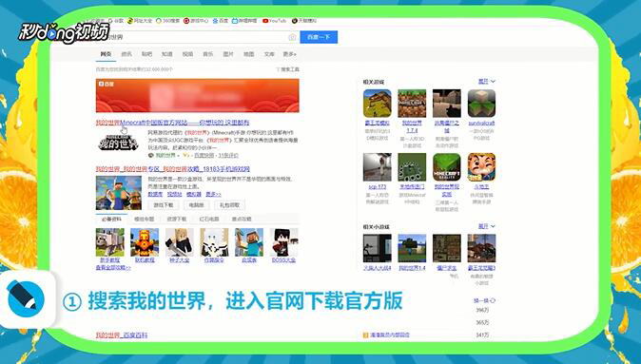This screenshot has width=641, height=364.
Task: Click the 我的世界 logo image in first result
Action: coord(119,143)
